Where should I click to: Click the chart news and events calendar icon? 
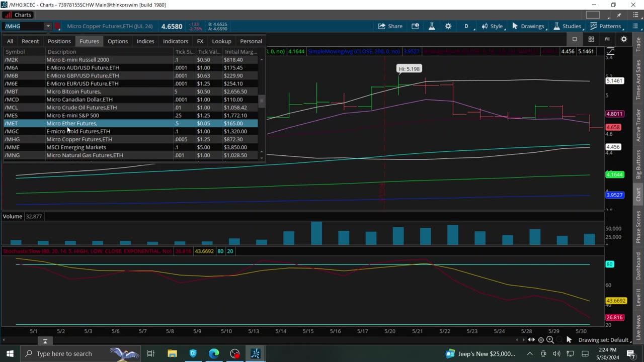[415, 26]
